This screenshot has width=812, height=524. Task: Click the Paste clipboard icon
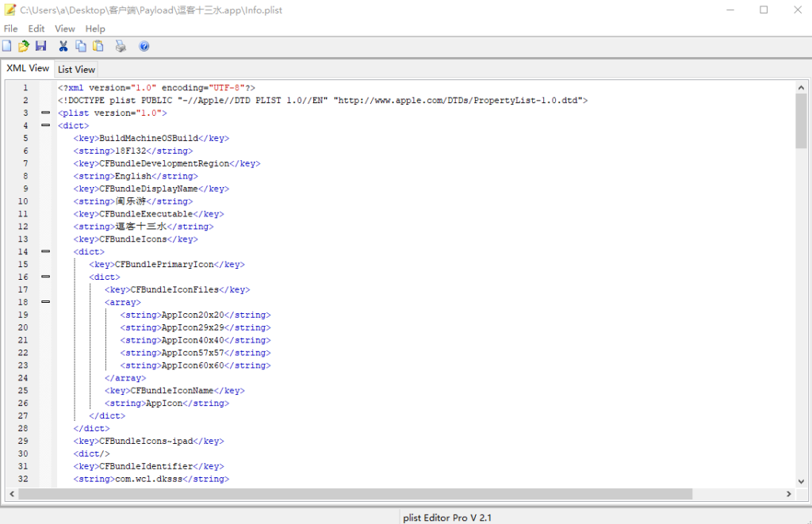[x=98, y=46]
